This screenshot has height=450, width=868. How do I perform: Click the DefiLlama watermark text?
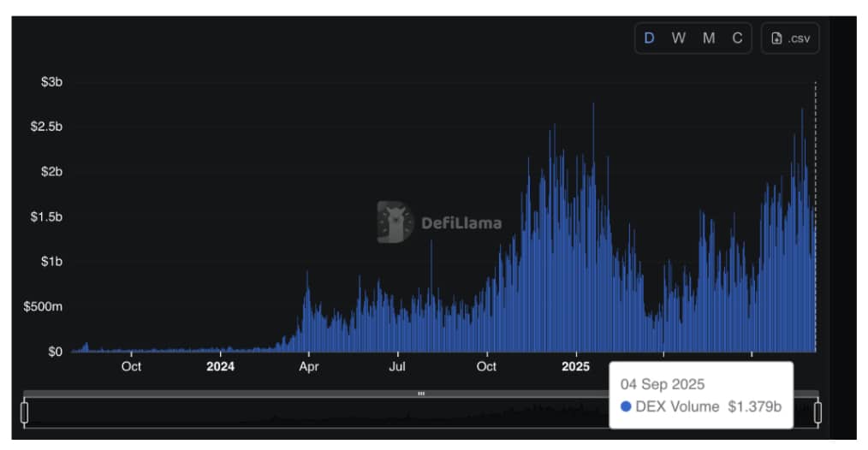point(461,223)
